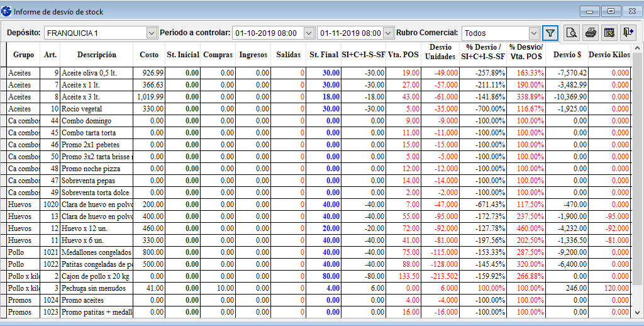Click the 80.00 St. Final cell
The width and height of the screenshot is (644, 326).
pos(324,276)
